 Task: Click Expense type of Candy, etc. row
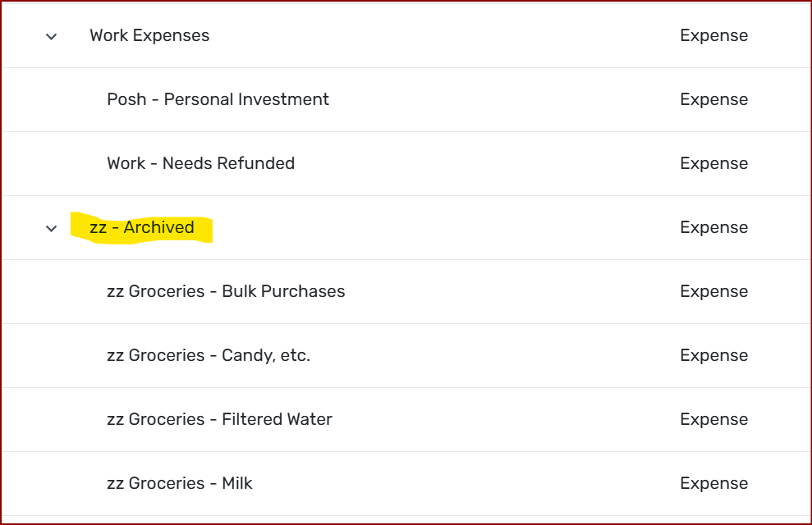coord(713,355)
